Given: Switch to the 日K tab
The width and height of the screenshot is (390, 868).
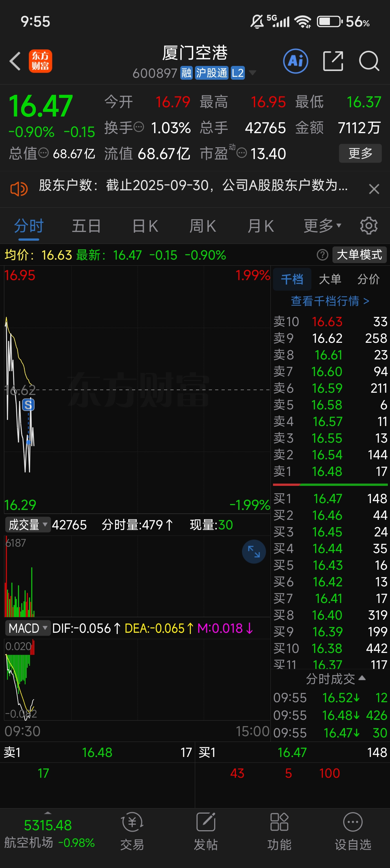Looking at the screenshot, I should pos(145,226).
